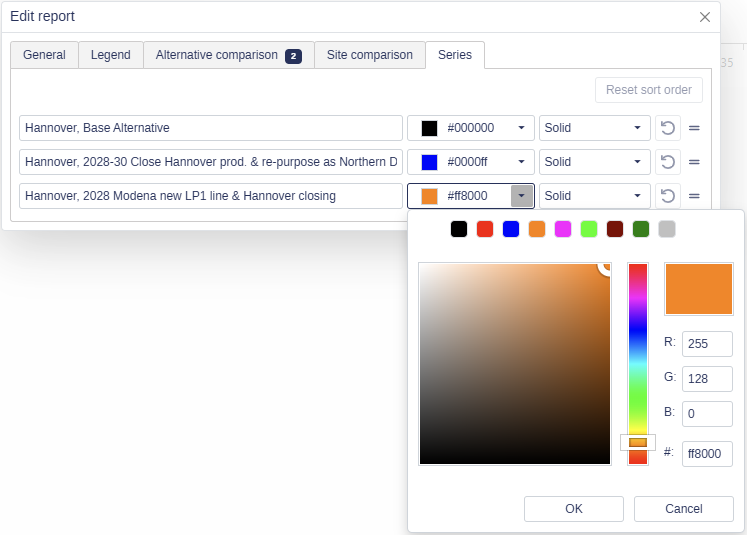747x535 pixels.
Task: Collapse the #ff8000 color dropdown arrow
Action: click(522, 196)
